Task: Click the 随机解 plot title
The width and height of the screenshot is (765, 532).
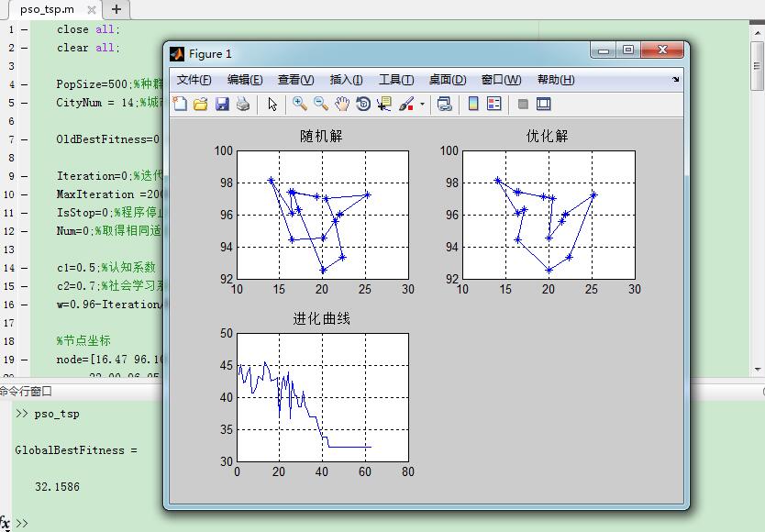Action: pyautogui.click(x=321, y=136)
